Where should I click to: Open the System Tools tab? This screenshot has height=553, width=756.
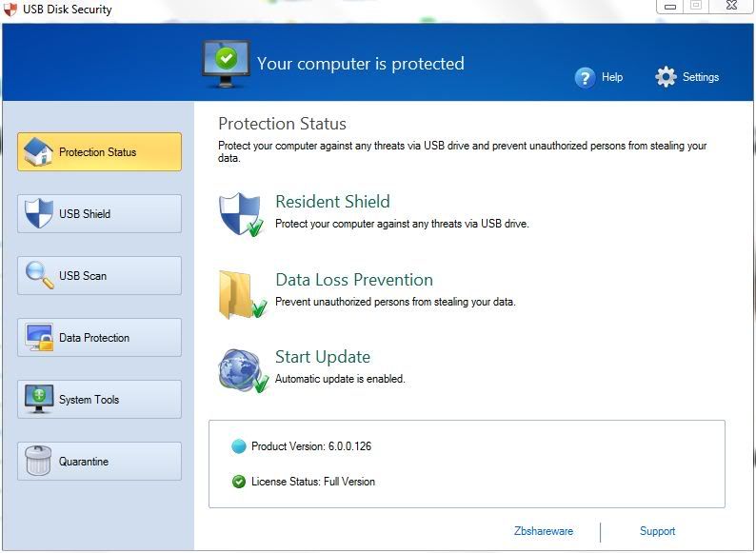point(99,399)
